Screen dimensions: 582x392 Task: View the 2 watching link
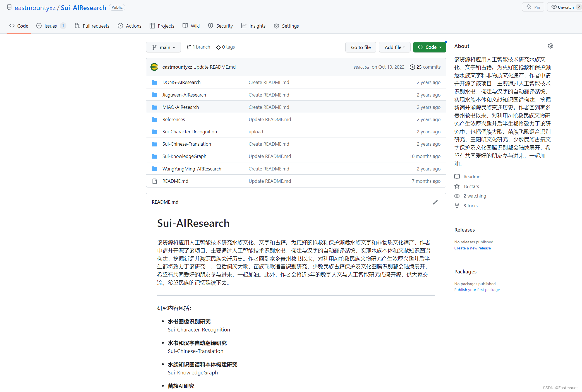point(470,196)
